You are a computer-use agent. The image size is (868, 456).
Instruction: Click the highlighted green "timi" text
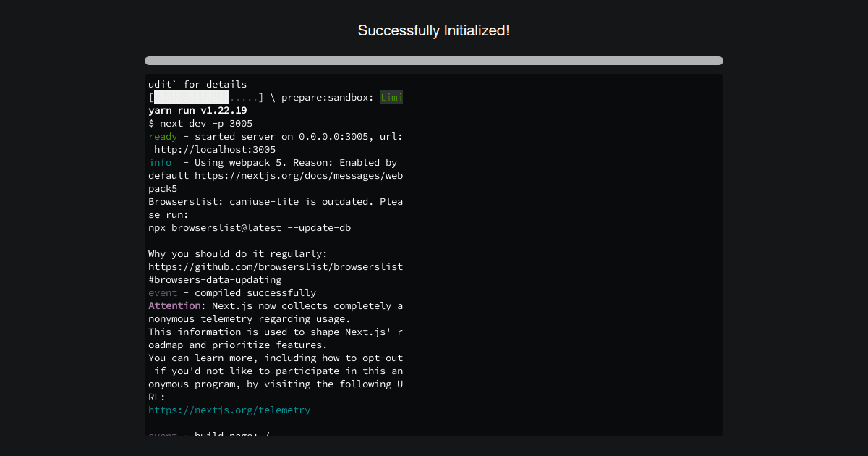pyautogui.click(x=391, y=98)
